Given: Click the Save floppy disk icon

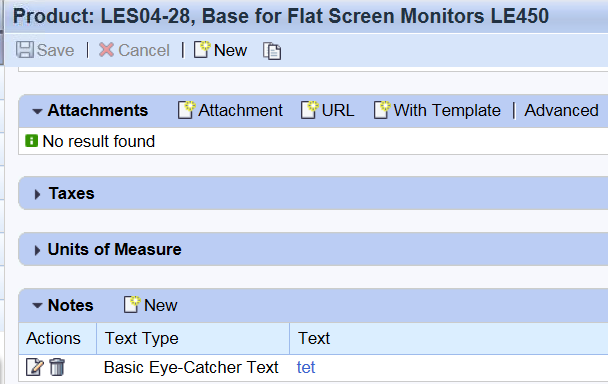Looking at the screenshot, I should tap(25, 50).
